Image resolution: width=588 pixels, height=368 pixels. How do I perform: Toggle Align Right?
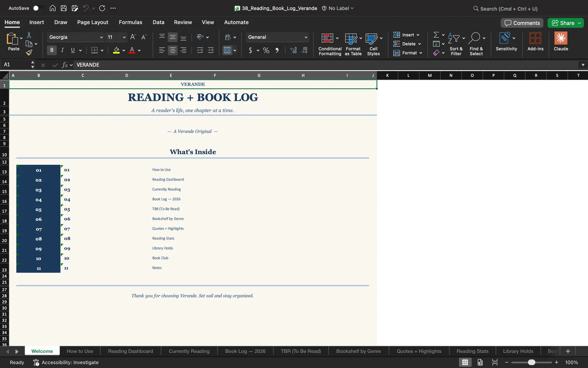pyautogui.click(x=183, y=50)
